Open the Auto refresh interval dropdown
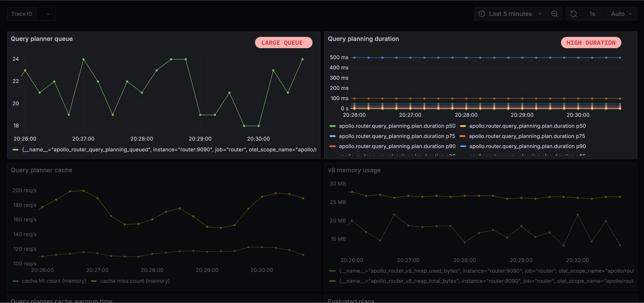Screen dimensions: 644x303 point(621,14)
